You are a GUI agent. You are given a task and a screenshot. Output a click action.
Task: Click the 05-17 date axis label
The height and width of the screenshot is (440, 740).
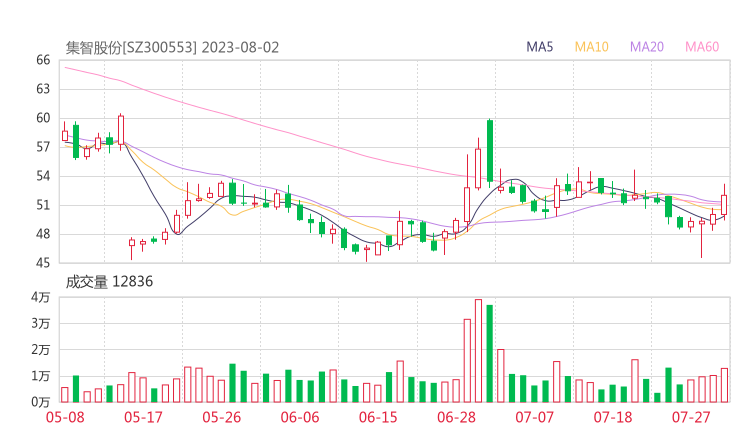click(143, 417)
